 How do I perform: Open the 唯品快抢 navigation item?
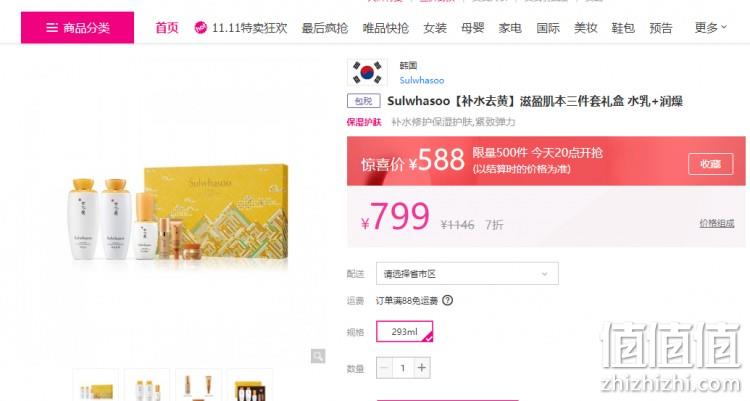(386, 28)
